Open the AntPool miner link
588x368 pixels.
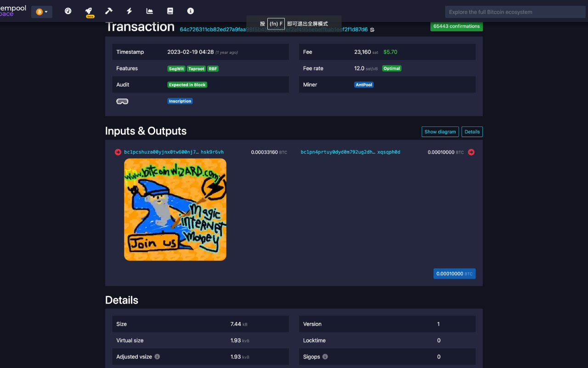click(364, 85)
